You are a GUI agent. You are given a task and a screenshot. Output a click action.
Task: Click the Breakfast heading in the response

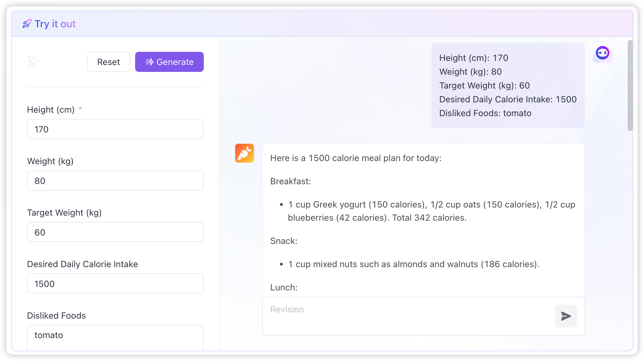pyautogui.click(x=291, y=181)
